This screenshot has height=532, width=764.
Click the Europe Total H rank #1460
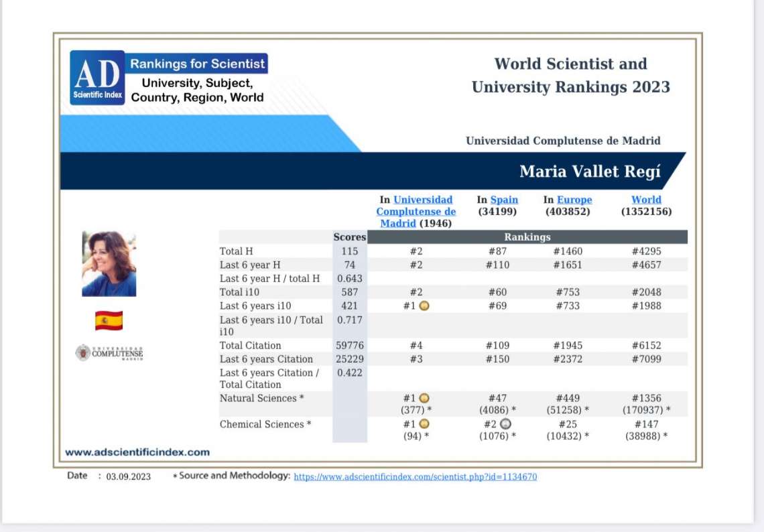[x=568, y=251]
